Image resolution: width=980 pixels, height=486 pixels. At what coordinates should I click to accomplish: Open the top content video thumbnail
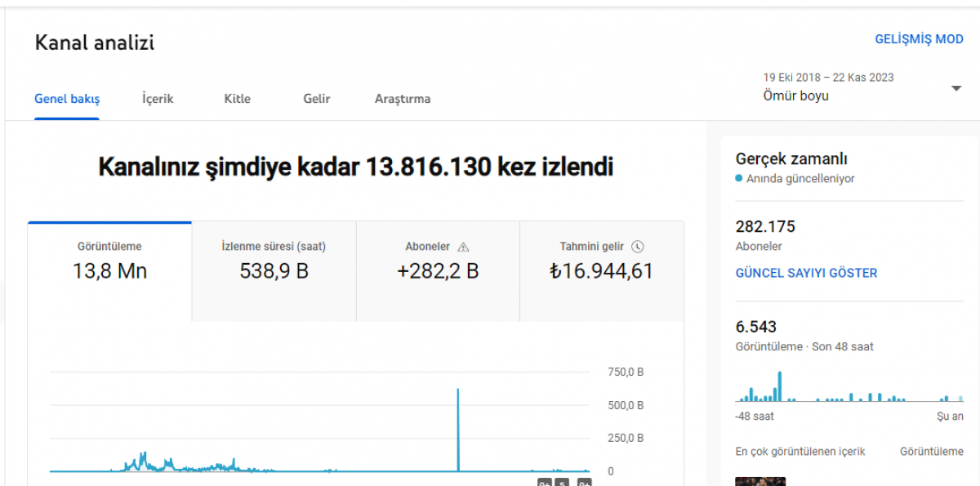click(x=760, y=481)
